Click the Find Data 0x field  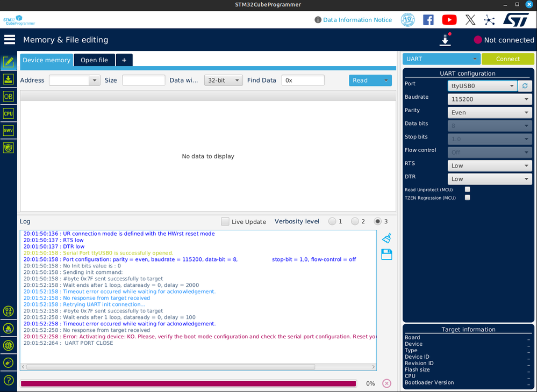pos(303,81)
